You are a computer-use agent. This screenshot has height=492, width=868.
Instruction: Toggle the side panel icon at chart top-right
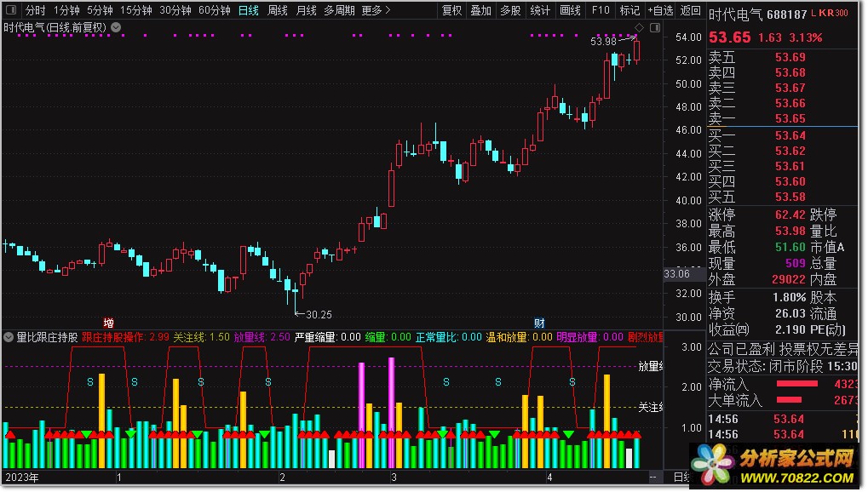[x=655, y=27]
